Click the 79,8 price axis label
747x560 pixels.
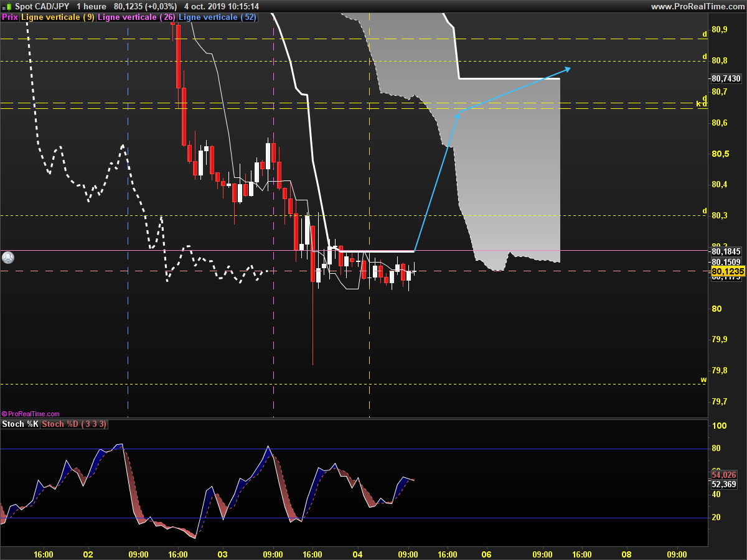coord(720,370)
